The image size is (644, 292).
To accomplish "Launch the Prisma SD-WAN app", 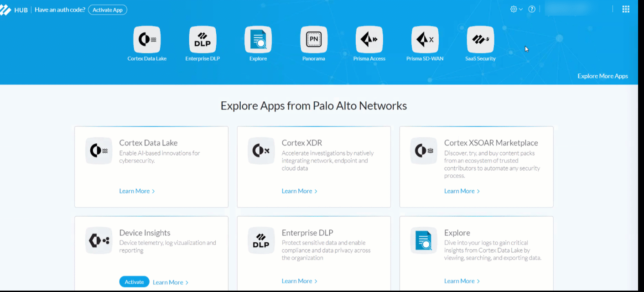I will 425,40.
